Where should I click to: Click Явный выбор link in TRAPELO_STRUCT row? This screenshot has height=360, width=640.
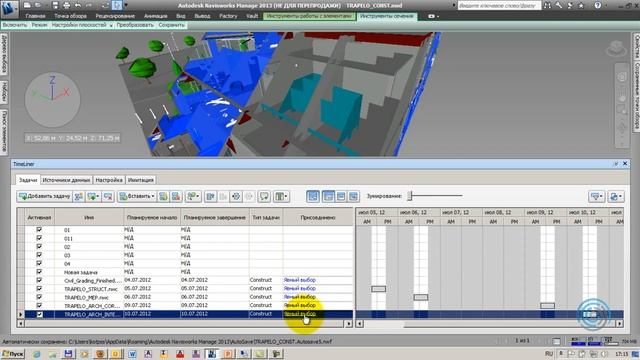click(300, 289)
